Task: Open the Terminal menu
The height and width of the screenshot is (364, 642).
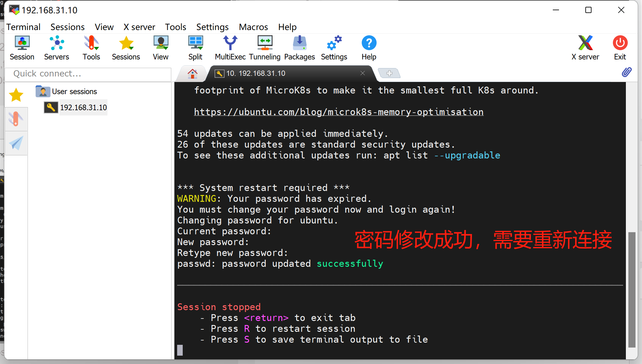Action: pos(23,27)
